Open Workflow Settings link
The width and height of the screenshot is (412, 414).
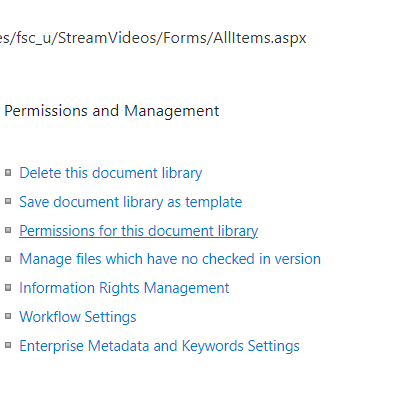pyautogui.click(x=78, y=317)
